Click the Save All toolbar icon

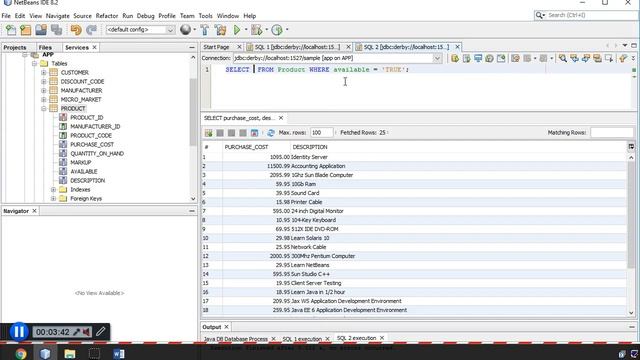coord(56,30)
